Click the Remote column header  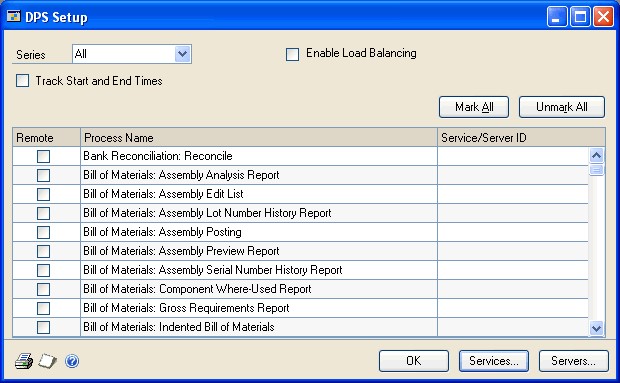click(46, 138)
